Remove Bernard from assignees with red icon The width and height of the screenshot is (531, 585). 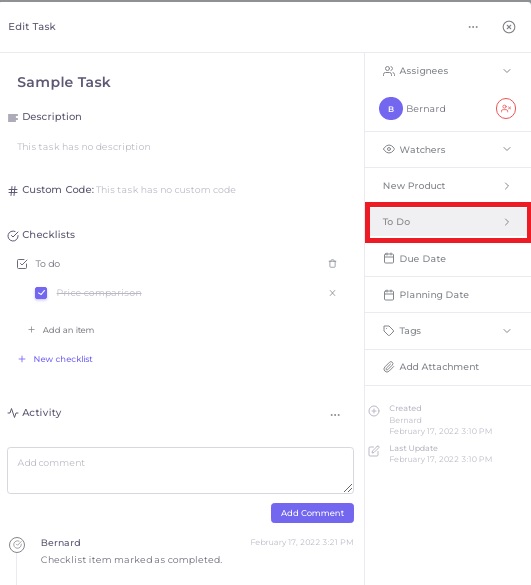click(x=506, y=109)
